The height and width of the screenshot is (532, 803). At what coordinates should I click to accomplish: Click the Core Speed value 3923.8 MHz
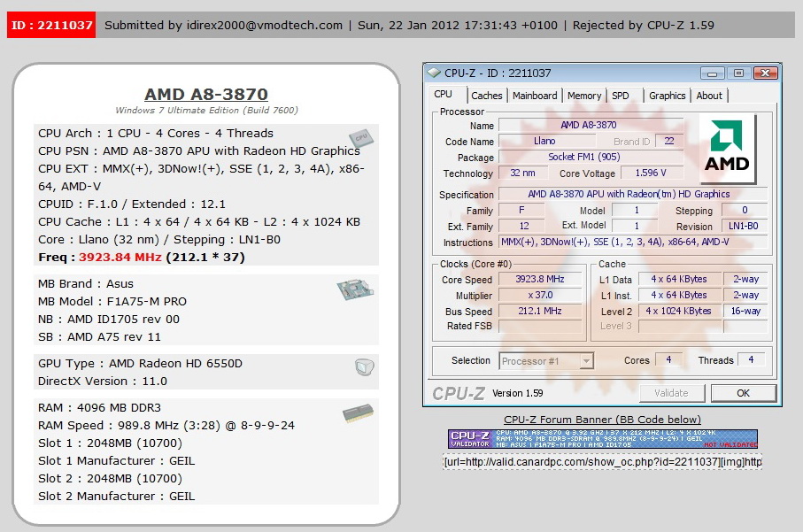tap(540, 279)
